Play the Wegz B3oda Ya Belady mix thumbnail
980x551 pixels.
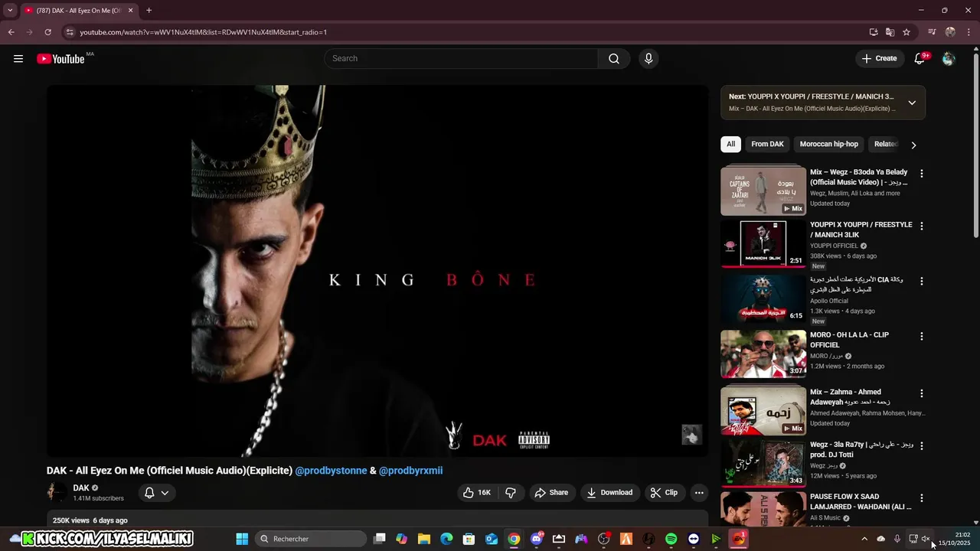(x=763, y=191)
